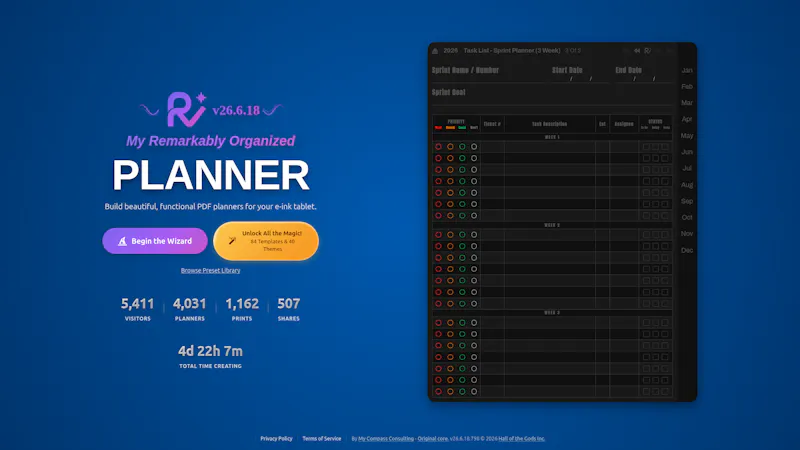
Task: Click the 4,031 Planners statistic
Action: tap(190, 309)
